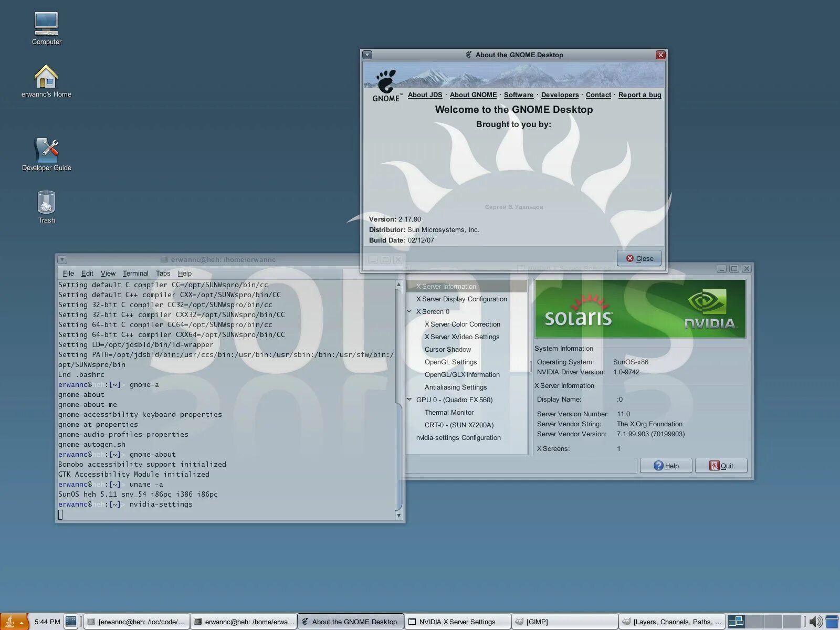Click the terminal title erwannc@heh: /home/erwannc
Screen dimensions: 840x630
pos(223,259)
